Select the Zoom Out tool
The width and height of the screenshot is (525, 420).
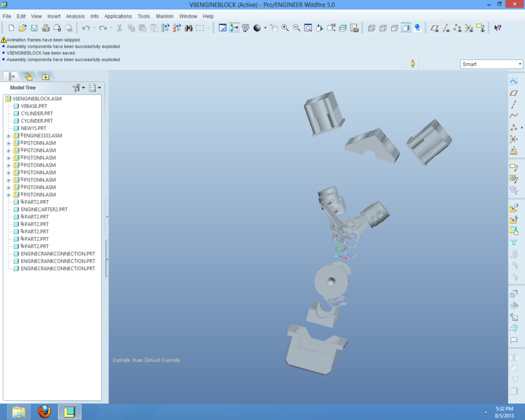pos(297,28)
